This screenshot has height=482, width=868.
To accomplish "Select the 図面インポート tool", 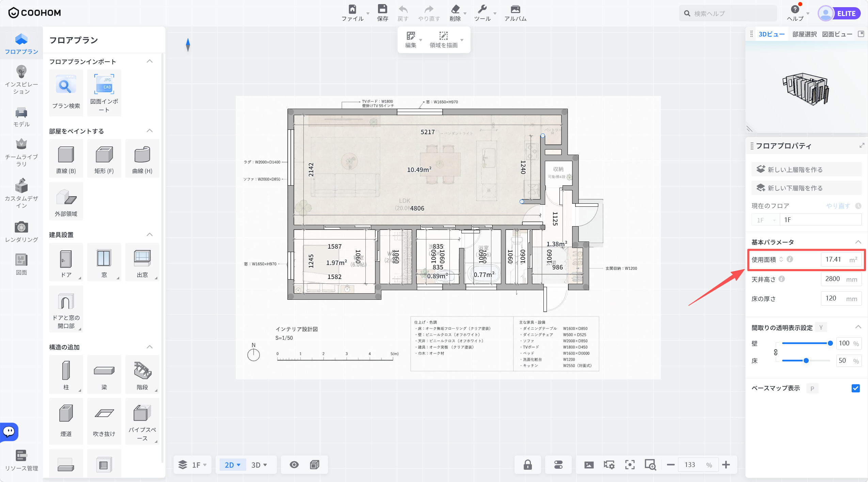I will click(104, 93).
